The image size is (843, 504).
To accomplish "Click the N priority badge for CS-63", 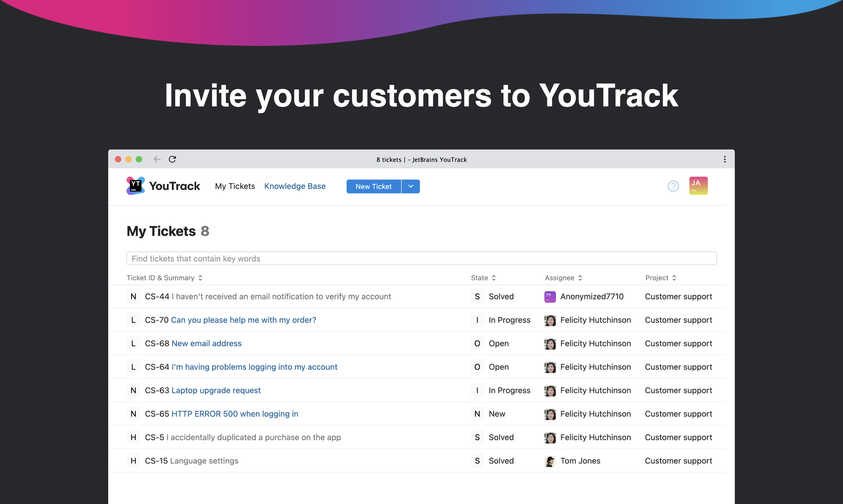I will (x=133, y=390).
